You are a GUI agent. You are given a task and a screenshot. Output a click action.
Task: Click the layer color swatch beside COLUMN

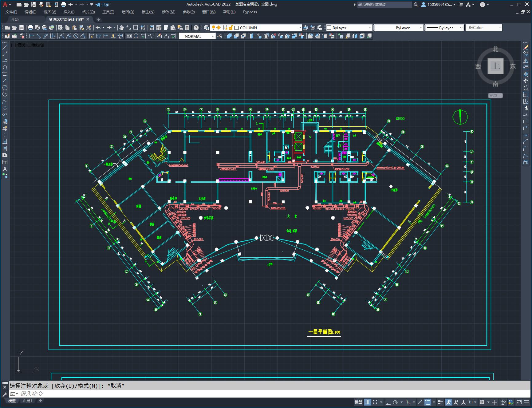(237, 28)
